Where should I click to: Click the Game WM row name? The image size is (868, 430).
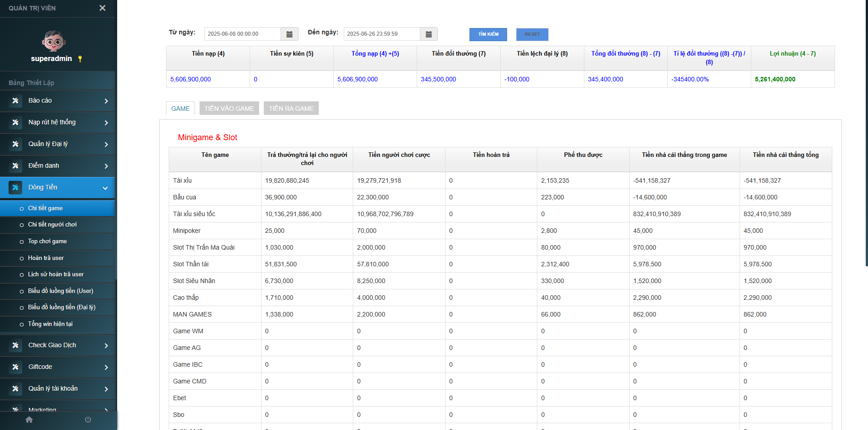(188, 331)
